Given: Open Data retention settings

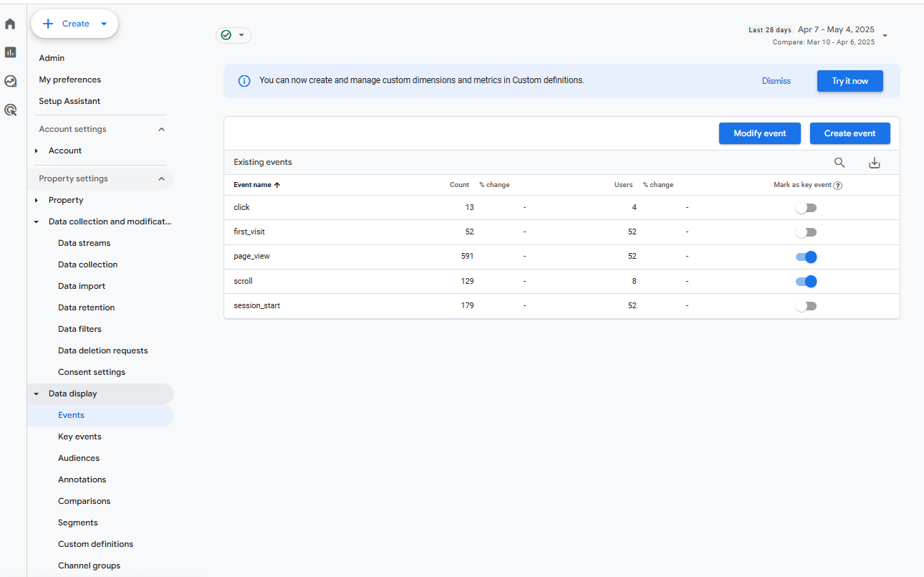Looking at the screenshot, I should (86, 307).
